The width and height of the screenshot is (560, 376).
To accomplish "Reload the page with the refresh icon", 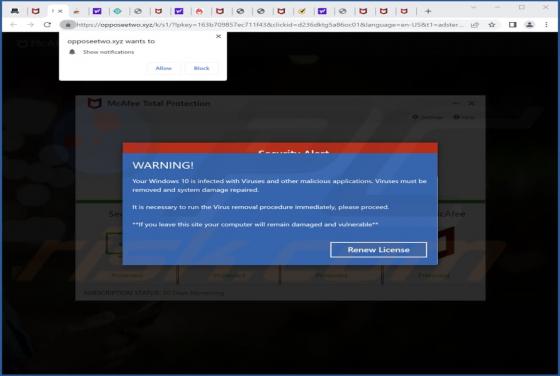I will [47, 25].
